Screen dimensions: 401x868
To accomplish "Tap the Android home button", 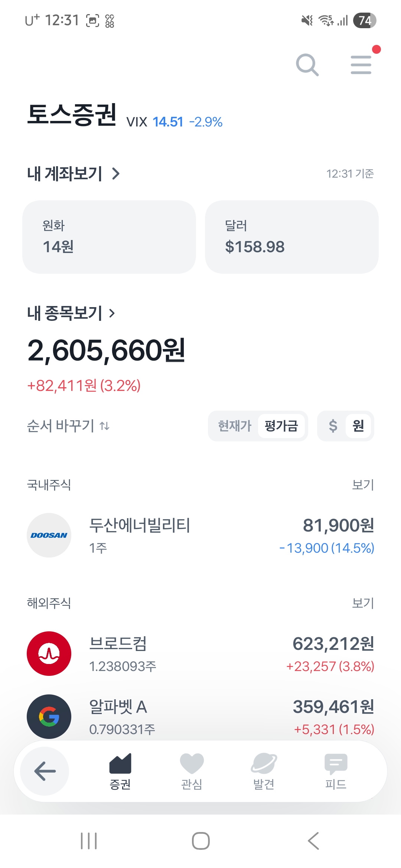I will point(200,841).
